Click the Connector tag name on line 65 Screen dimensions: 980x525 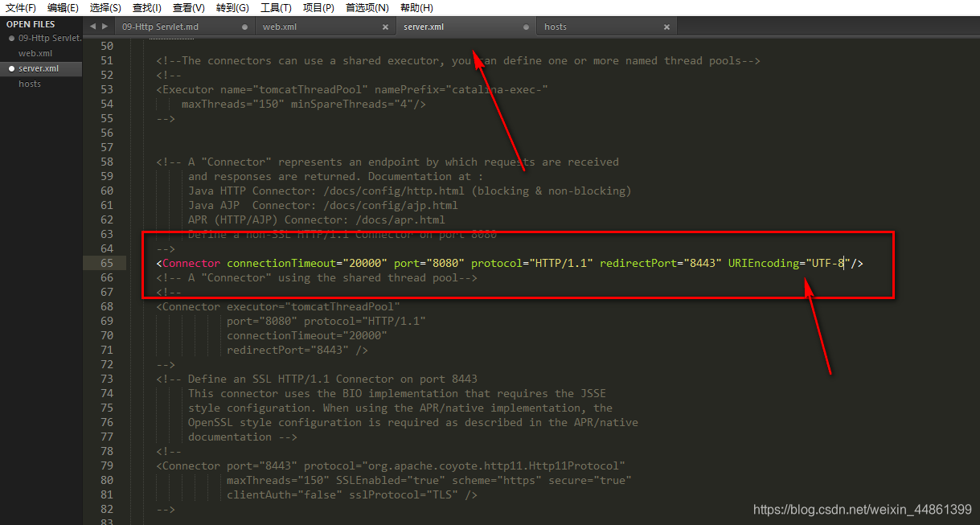[x=191, y=263]
